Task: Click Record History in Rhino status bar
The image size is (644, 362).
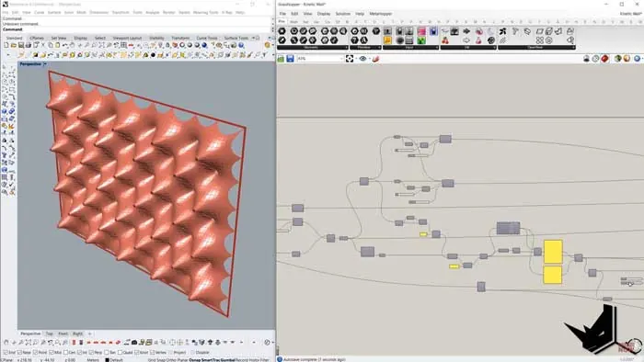Action: 247,360
